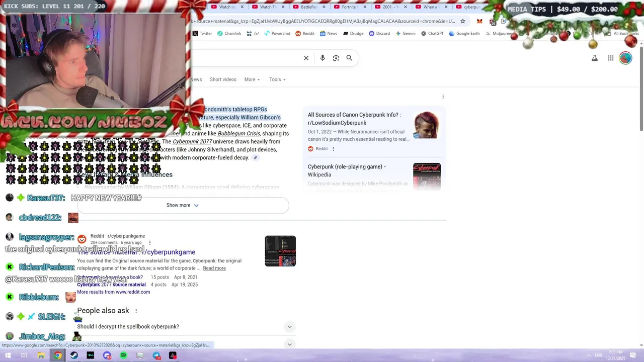Open the ChatGPT bookmark
The width and height of the screenshot is (644, 362).
[432, 34]
